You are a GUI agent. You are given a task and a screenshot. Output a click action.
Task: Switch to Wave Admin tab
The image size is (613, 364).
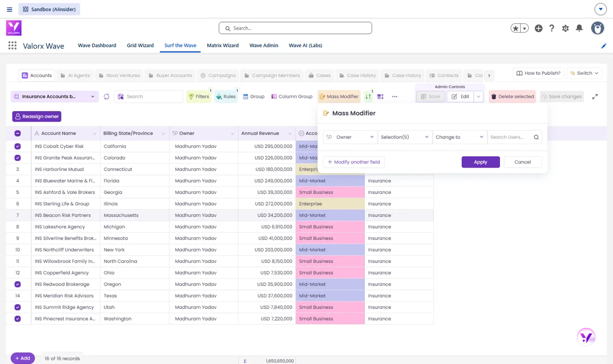(264, 45)
